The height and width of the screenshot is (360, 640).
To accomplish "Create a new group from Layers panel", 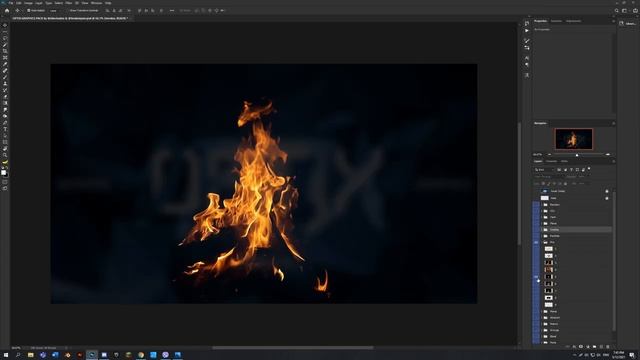I will (594, 347).
